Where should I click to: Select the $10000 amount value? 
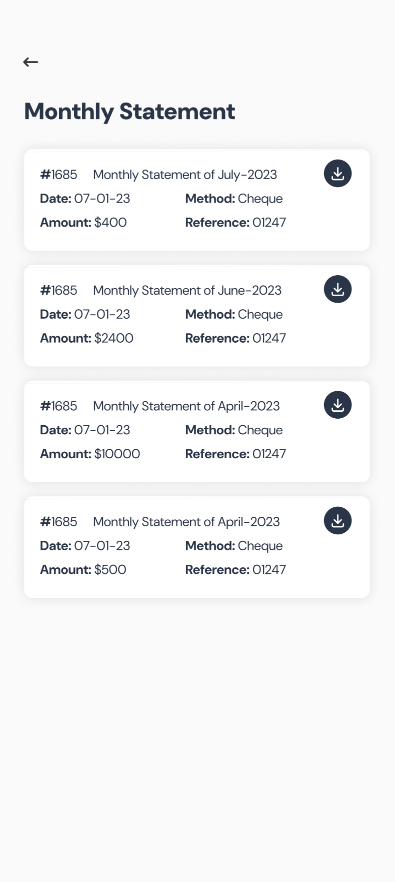[117, 454]
